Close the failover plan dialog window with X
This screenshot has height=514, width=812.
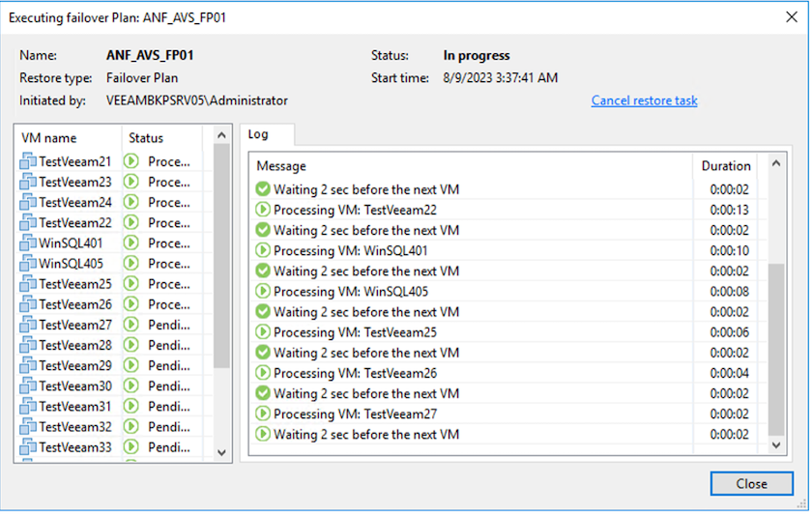point(790,17)
